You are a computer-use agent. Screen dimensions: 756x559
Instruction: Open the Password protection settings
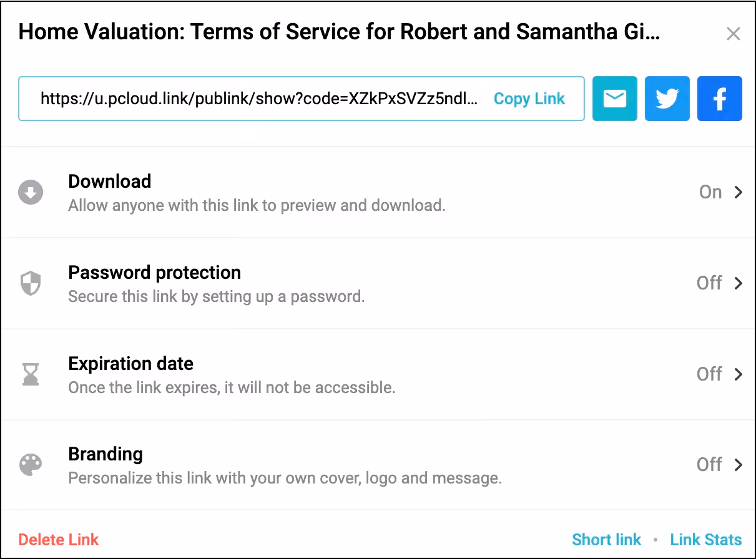coord(375,283)
